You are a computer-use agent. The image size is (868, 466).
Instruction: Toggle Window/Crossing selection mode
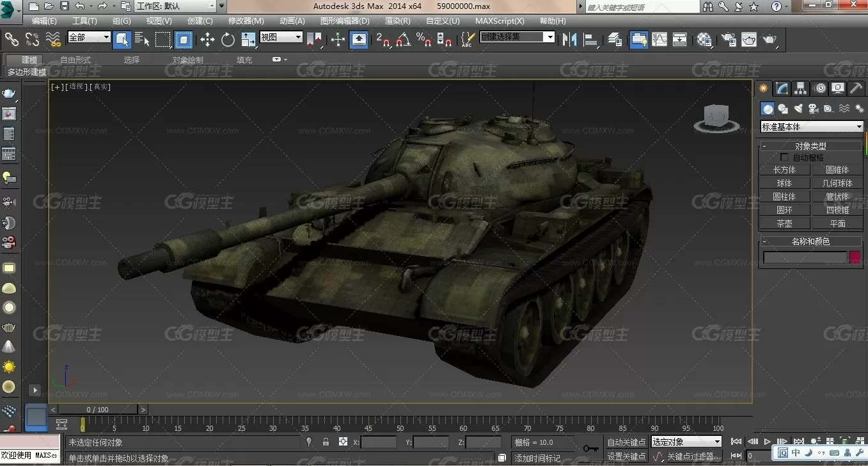pyautogui.click(x=184, y=40)
